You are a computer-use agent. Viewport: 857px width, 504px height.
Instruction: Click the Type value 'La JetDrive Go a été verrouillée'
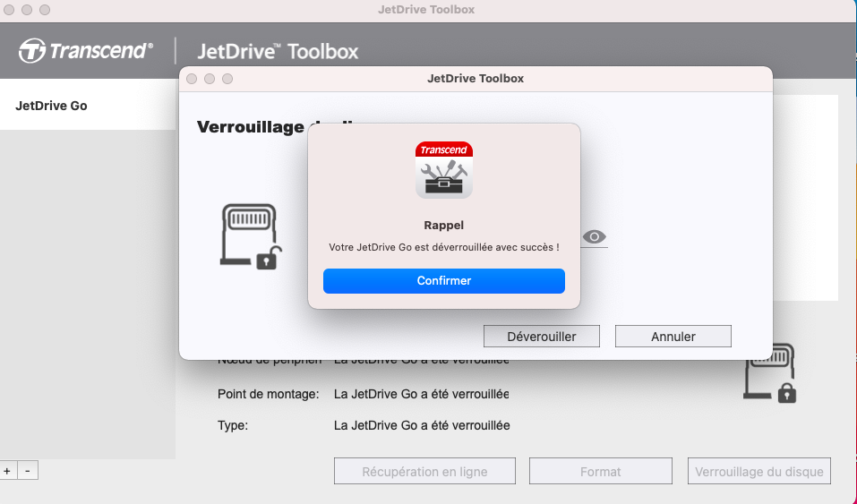click(422, 425)
